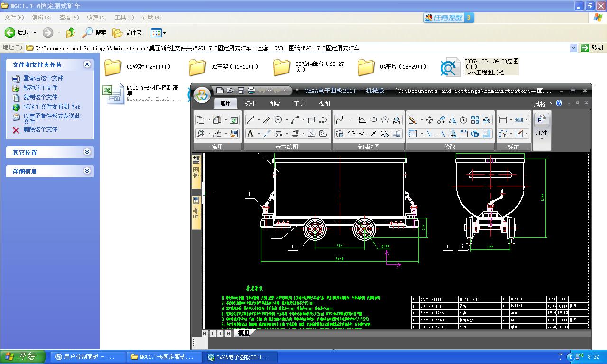Expand the 详细信息 panel
The width and height of the screenshot is (607, 364).
pyautogui.click(x=87, y=171)
